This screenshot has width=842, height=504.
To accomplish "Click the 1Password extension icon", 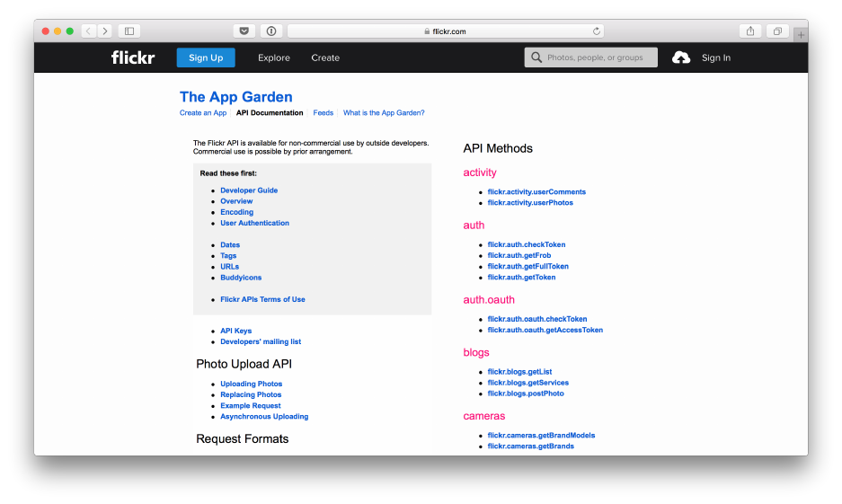I will [x=271, y=31].
